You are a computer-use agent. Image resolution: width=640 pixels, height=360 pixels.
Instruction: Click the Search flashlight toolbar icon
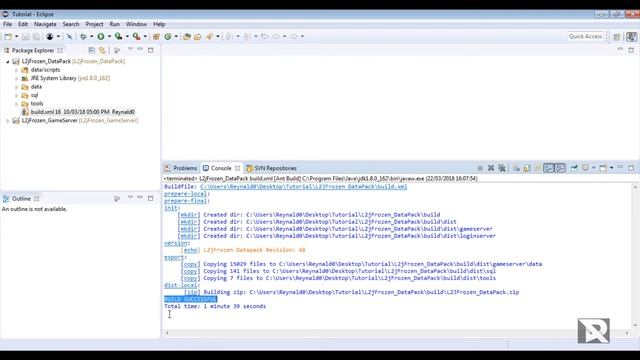[x=209, y=36]
